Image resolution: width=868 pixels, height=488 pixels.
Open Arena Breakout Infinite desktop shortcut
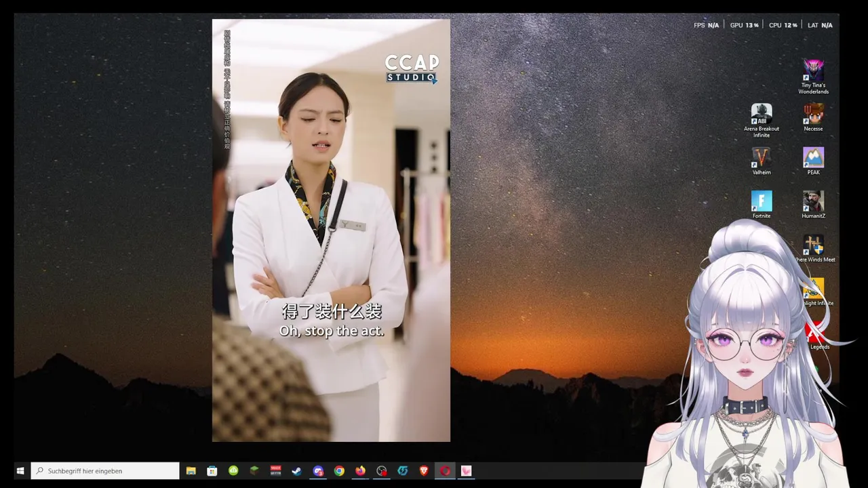(x=762, y=121)
